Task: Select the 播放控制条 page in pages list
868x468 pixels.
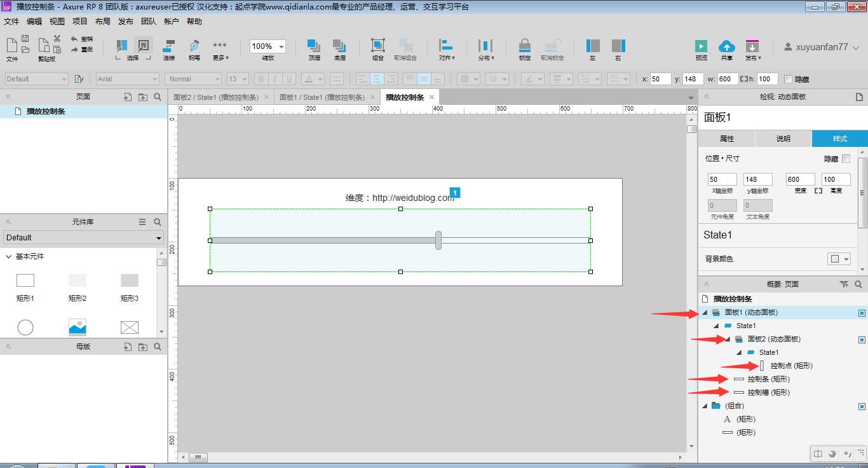Action: click(x=46, y=111)
